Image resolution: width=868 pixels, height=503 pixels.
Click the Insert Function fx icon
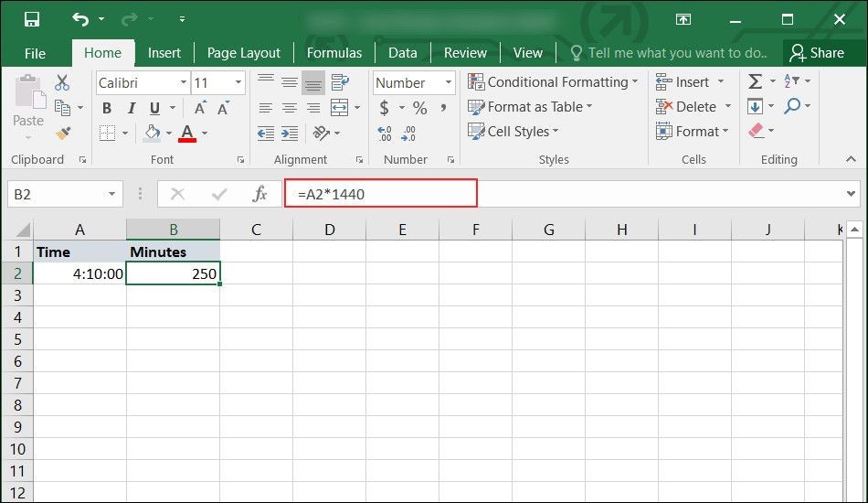coord(259,194)
